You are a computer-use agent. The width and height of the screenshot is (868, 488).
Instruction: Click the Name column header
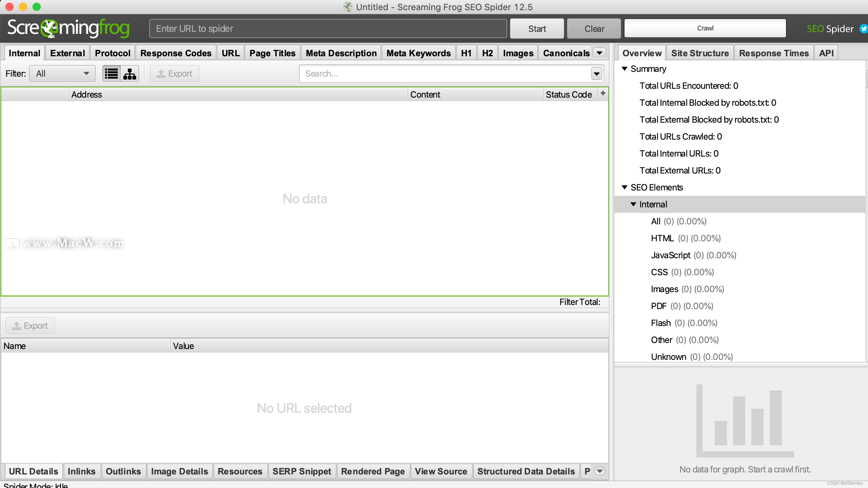86,346
